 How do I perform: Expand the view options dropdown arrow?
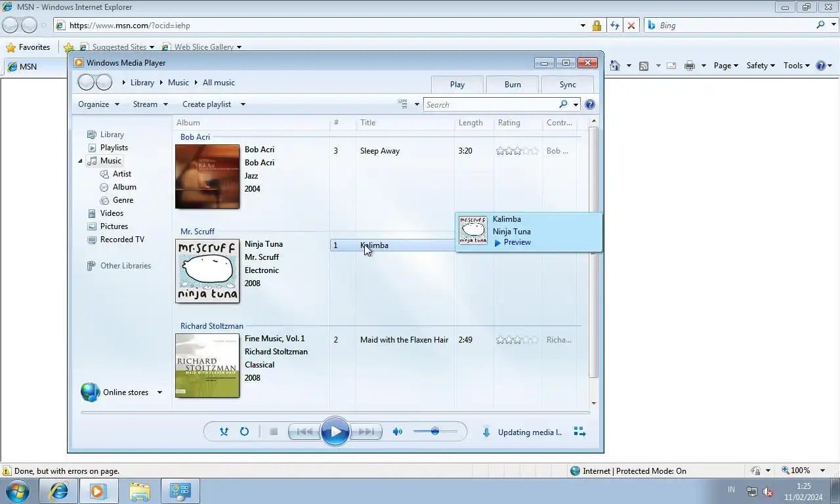tap(417, 104)
